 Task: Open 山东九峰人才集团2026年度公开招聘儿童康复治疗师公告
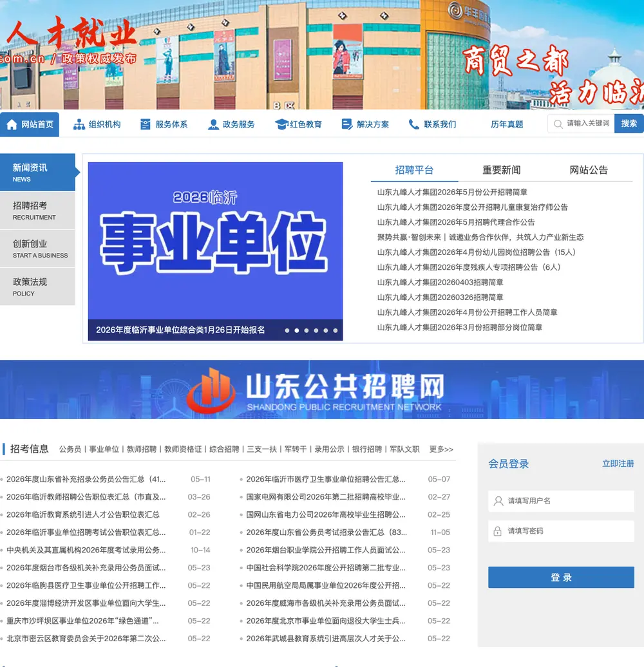pyautogui.click(x=473, y=207)
